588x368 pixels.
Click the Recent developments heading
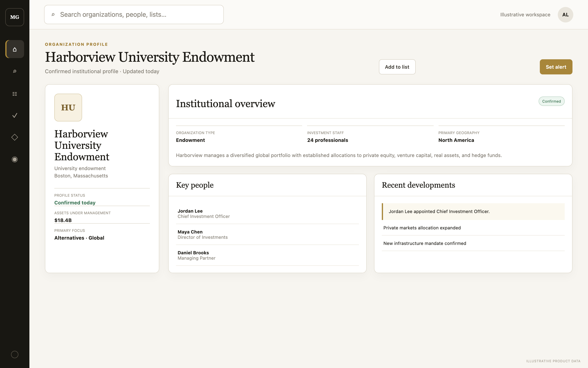point(418,185)
